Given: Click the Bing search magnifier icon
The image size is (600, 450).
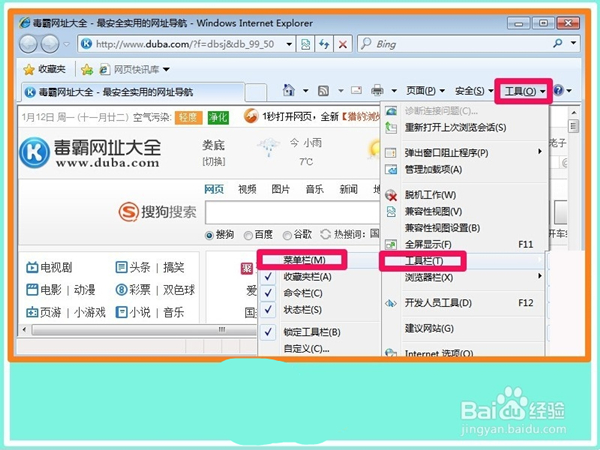Looking at the screenshot, I should [558, 44].
